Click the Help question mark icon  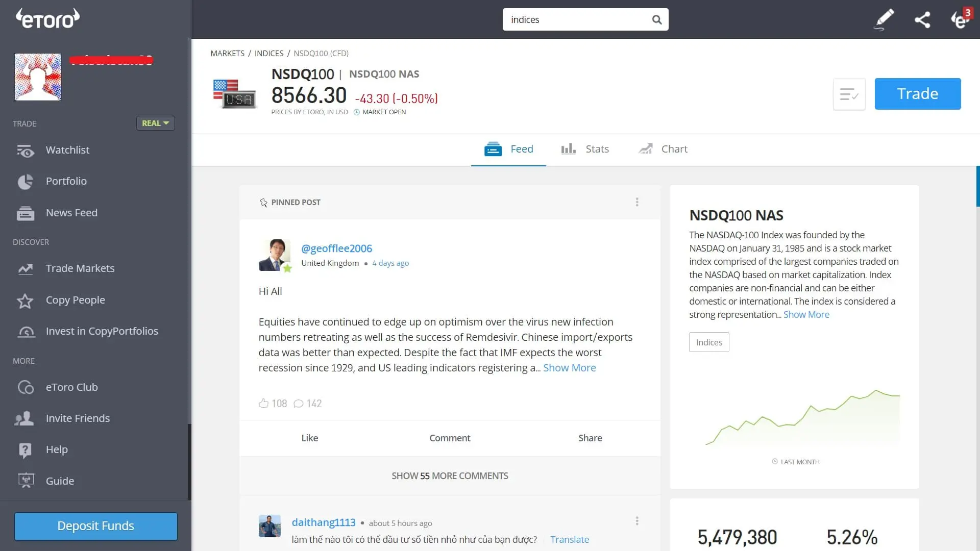25,450
